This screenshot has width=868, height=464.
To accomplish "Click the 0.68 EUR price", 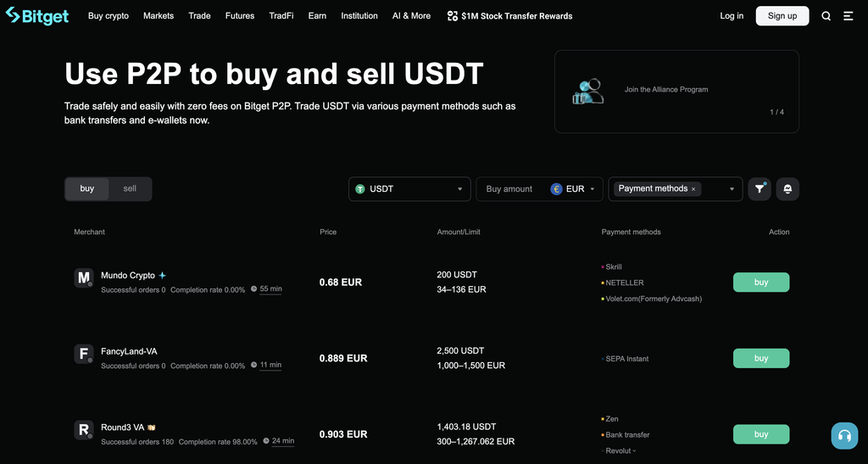I will tap(341, 282).
